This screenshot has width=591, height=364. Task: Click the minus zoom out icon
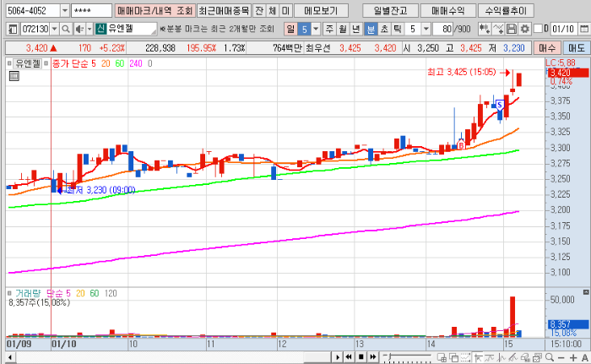coord(561,357)
